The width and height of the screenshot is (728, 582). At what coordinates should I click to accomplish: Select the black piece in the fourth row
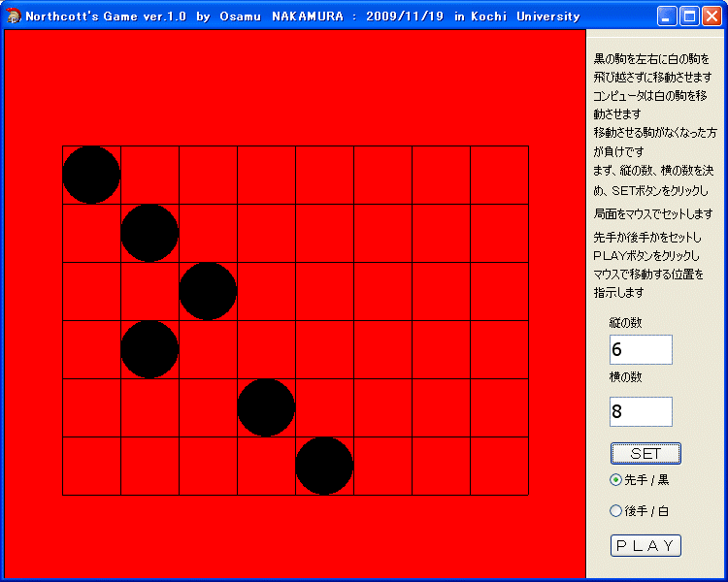(149, 349)
